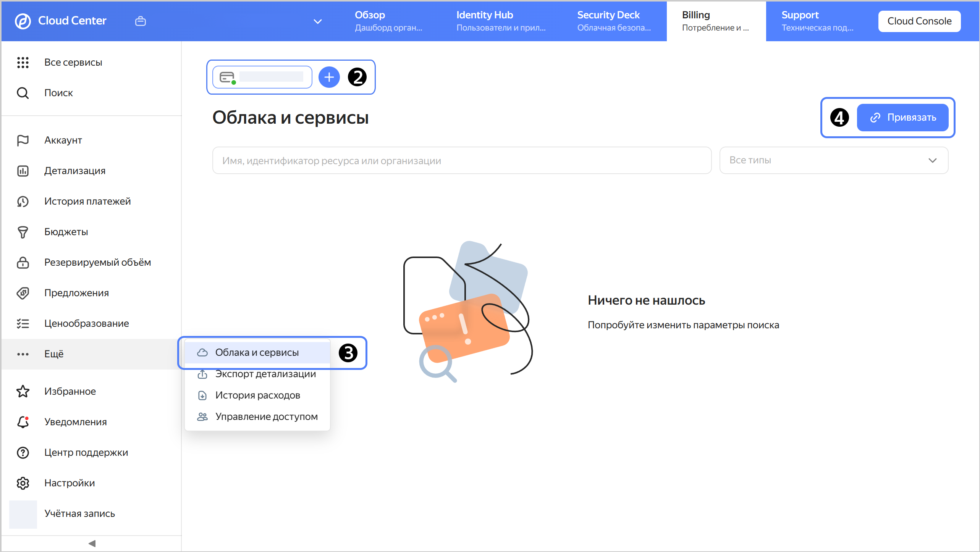980x552 pixels.
Task: Click the Search magnifier icon in sidebar
Action: coord(23,93)
